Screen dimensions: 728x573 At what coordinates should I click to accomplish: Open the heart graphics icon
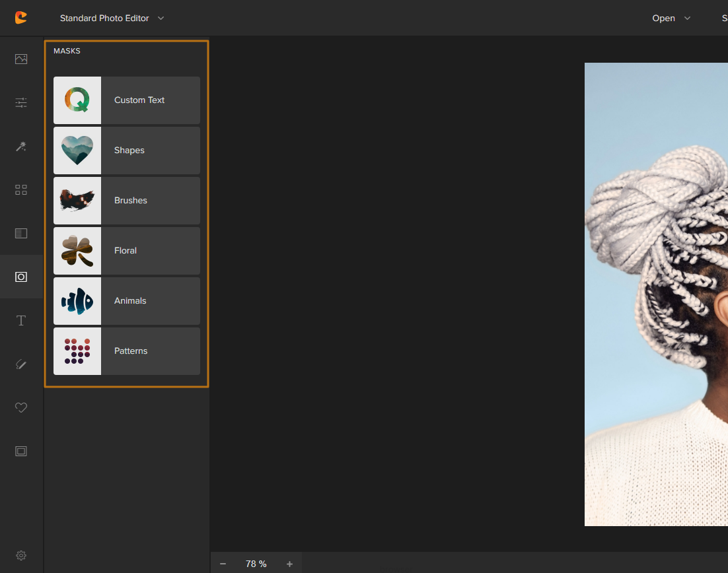click(x=21, y=408)
